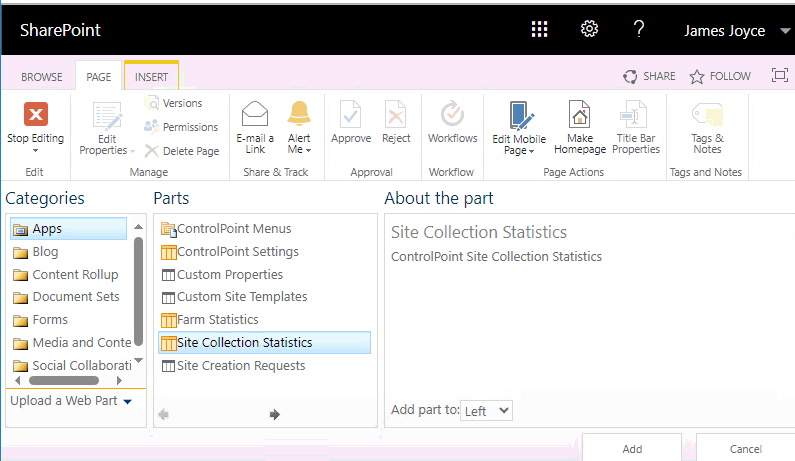Click the Versions ribbon button

click(173, 103)
